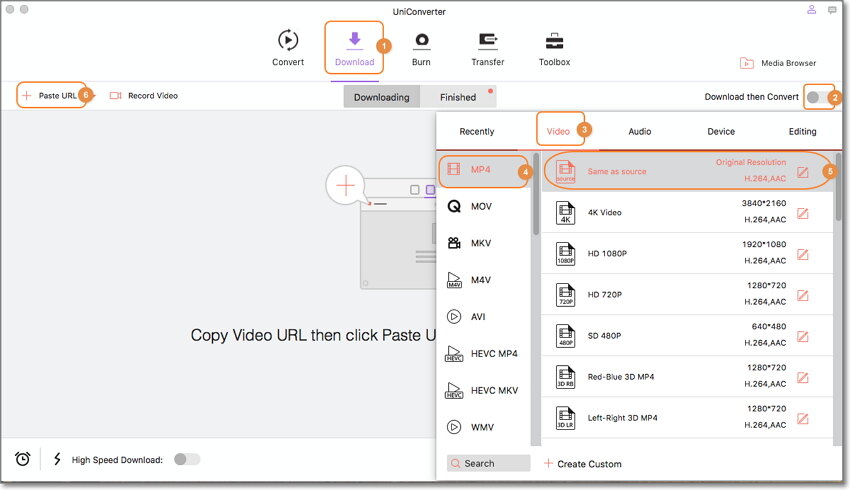Click the 4K file icon

pos(565,212)
